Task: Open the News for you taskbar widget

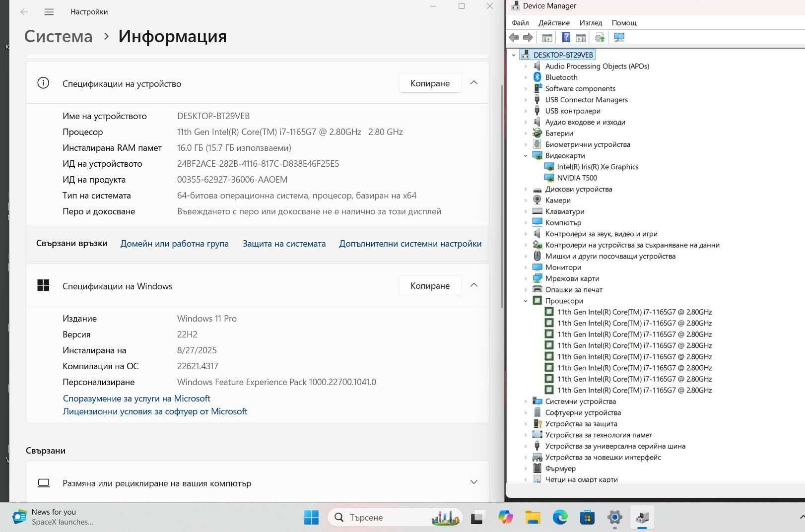Action: click(54, 517)
